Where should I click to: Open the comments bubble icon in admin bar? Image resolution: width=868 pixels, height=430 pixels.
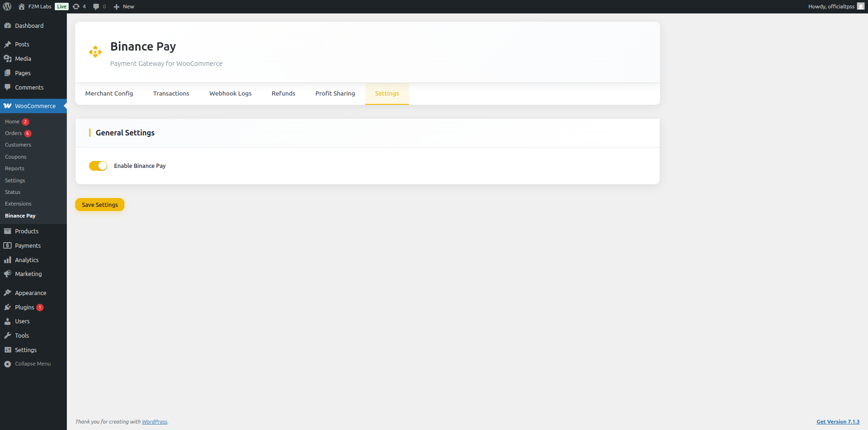[x=96, y=6]
